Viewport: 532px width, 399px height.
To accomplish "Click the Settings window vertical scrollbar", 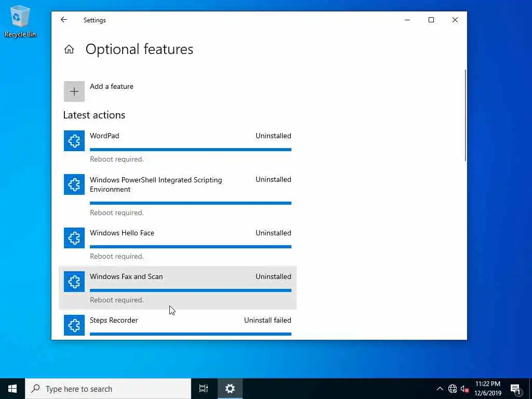I will tap(465, 115).
